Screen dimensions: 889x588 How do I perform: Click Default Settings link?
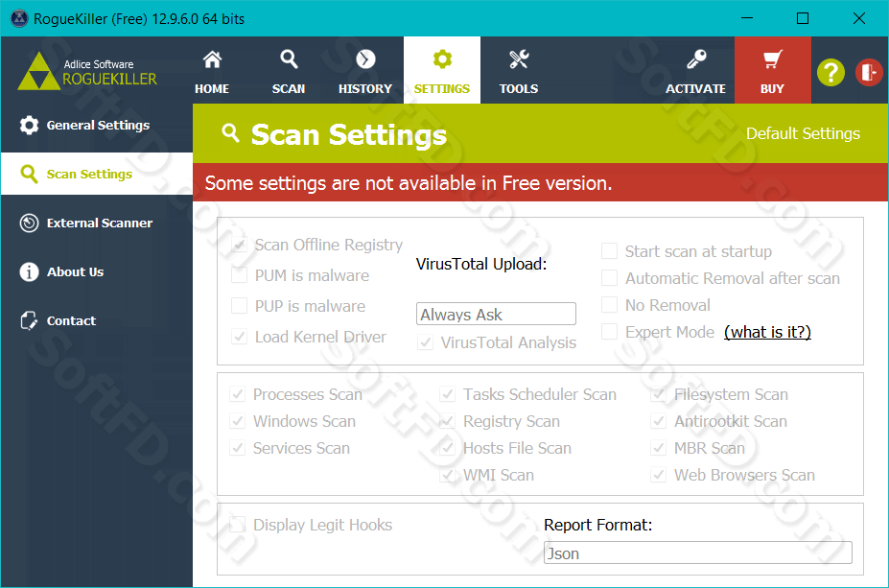803,134
